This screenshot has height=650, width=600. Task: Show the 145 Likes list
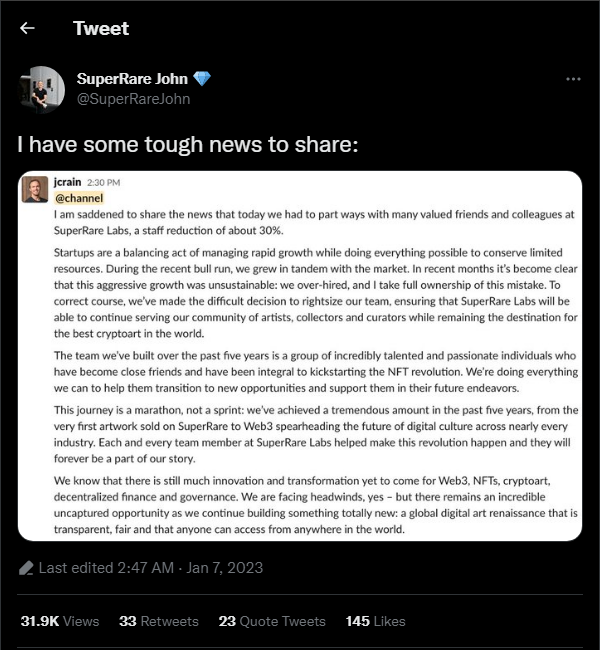[x=375, y=621]
